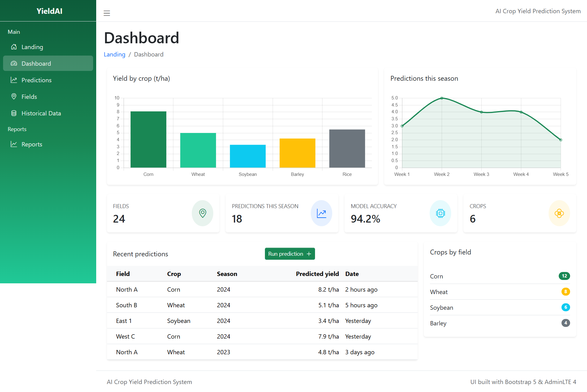Go to Reports in the sidebar
Screen dimensions: 587x392
32,144
